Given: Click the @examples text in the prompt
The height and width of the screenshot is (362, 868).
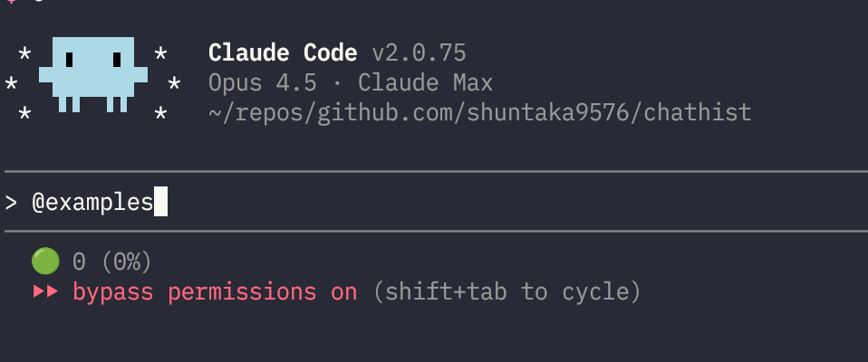Looking at the screenshot, I should coord(92,203).
